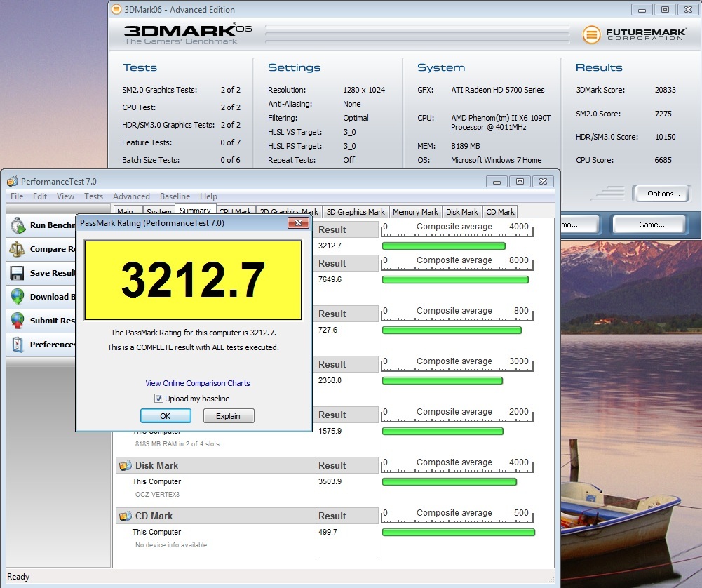Click the Submit Results globe icon
Image resolution: width=702 pixels, height=588 pixels.
18,320
